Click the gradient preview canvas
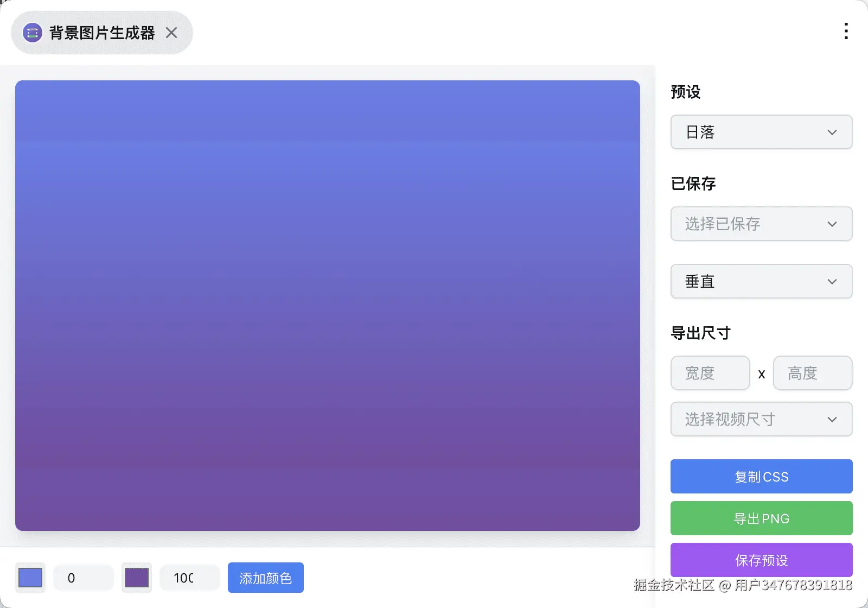868x608 pixels. 328,306
